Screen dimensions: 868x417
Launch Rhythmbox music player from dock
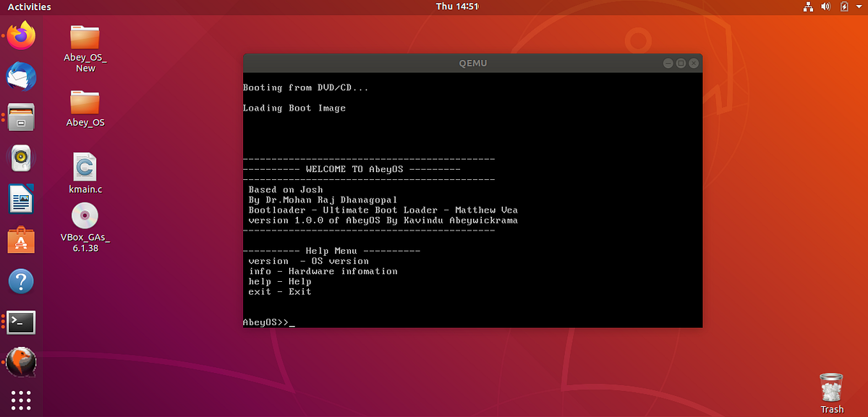20,157
